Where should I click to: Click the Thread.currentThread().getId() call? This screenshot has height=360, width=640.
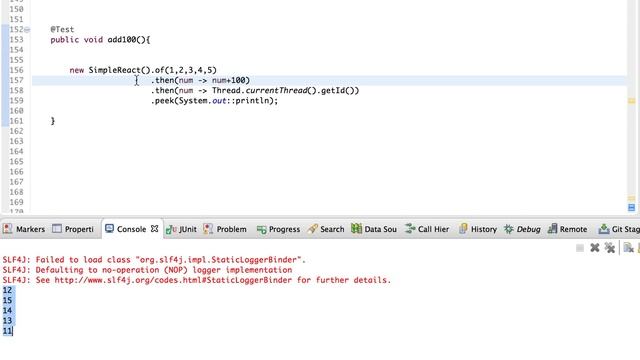pyautogui.click(x=283, y=91)
